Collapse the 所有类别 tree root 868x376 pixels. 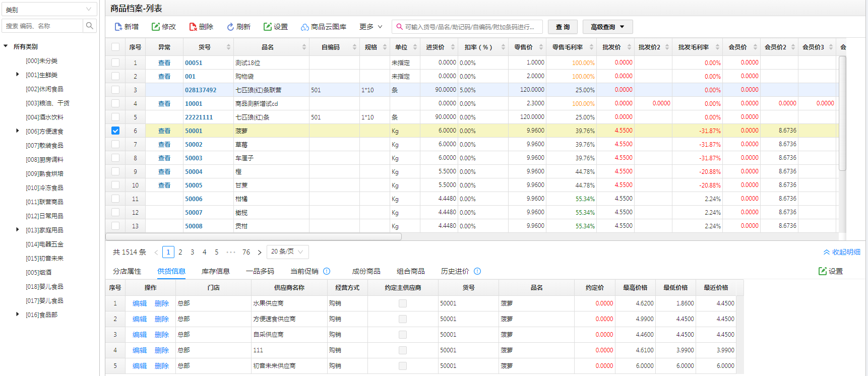click(6, 46)
